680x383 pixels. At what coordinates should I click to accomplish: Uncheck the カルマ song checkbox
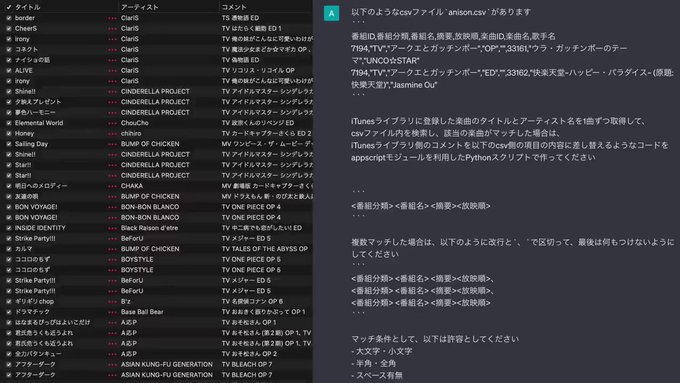click(x=9, y=249)
